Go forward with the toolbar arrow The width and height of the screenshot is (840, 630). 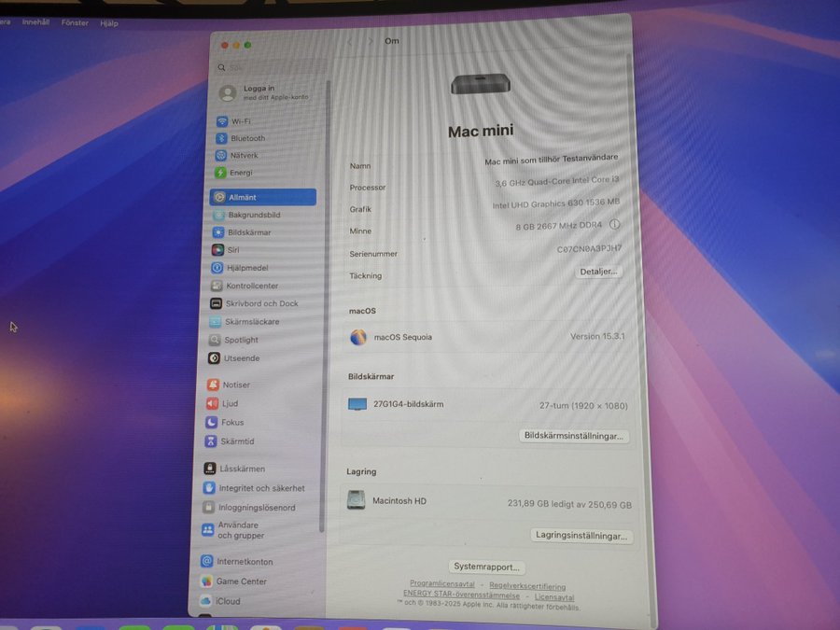(371, 41)
